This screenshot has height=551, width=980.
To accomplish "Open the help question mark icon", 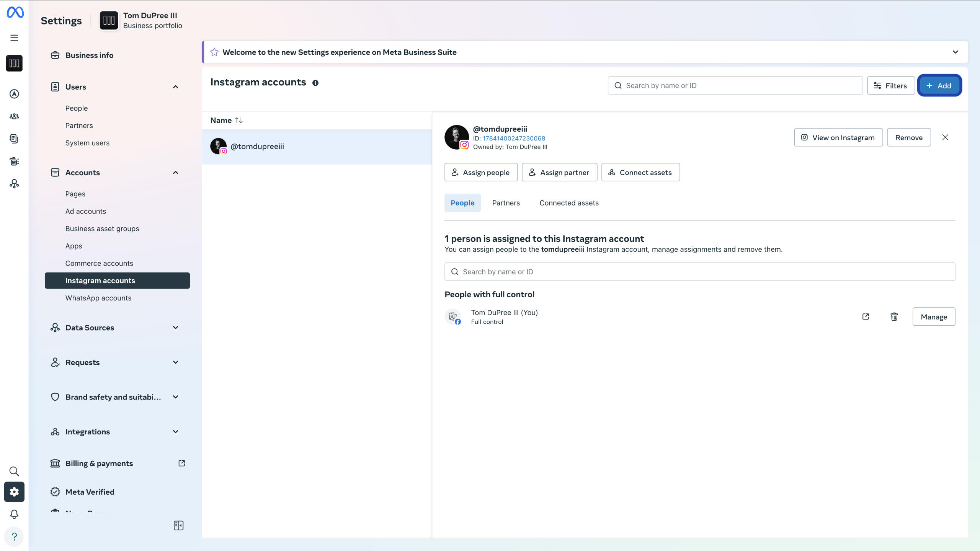I will pyautogui.click(x=14, y=536).
